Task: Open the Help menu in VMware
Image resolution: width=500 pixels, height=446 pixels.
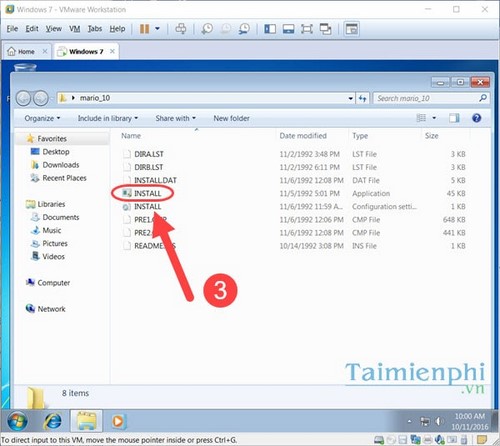Action: pos(117,29)
